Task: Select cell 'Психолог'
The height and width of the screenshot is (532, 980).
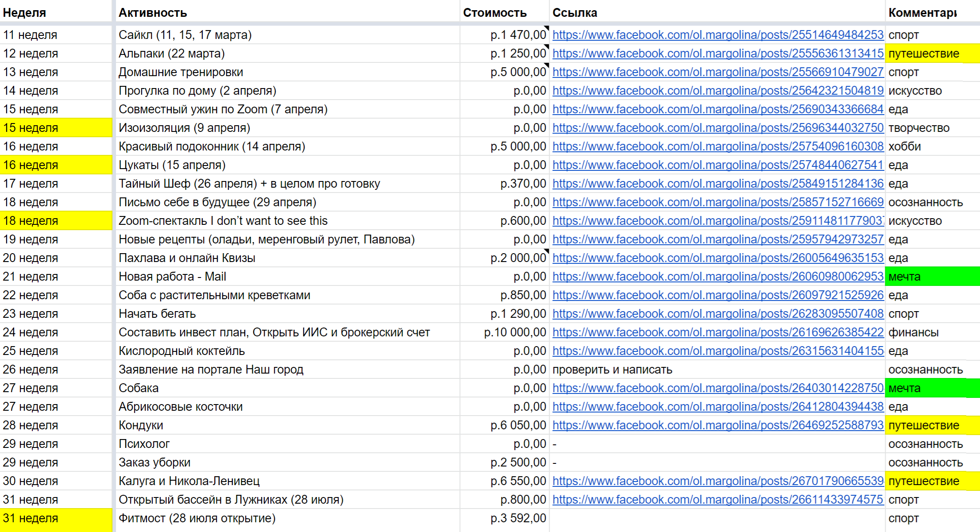Action: point(287,443)
